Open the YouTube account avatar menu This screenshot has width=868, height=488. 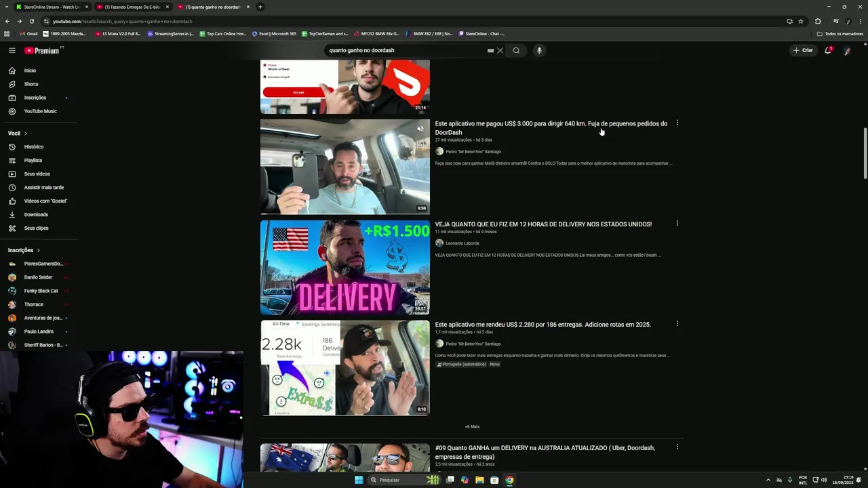pos(847,50)
